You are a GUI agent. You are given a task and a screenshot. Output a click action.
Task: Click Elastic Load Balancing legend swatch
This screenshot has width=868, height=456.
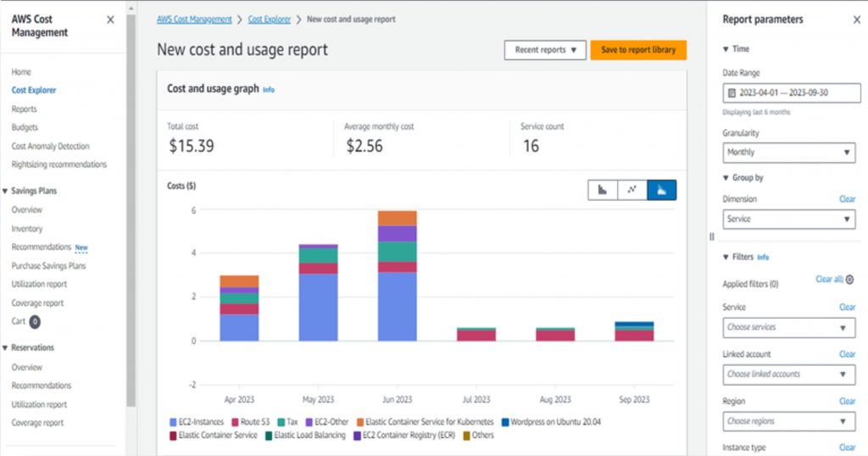[269, 436]
